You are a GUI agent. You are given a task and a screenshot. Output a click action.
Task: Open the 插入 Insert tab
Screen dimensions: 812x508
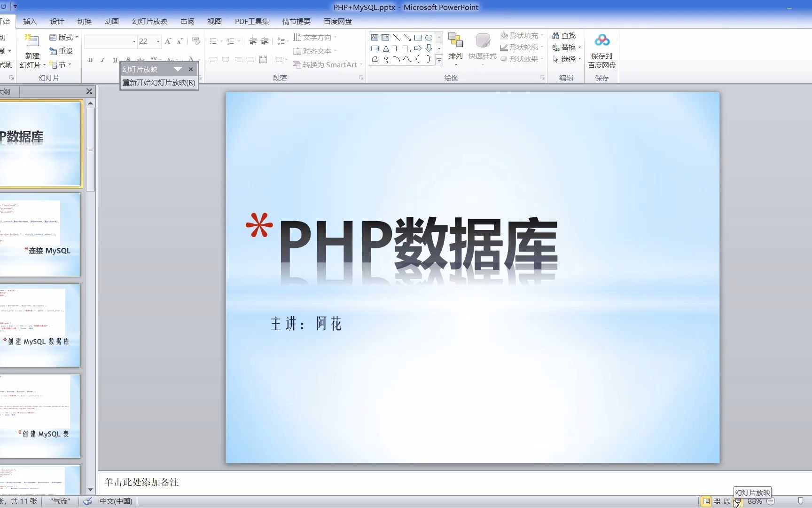[30, 21]
